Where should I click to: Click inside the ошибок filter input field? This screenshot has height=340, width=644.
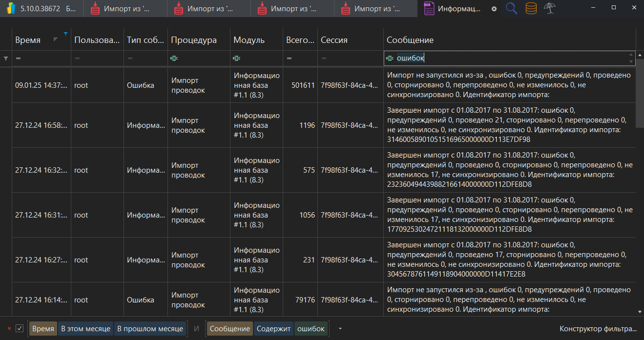(439, 58)
